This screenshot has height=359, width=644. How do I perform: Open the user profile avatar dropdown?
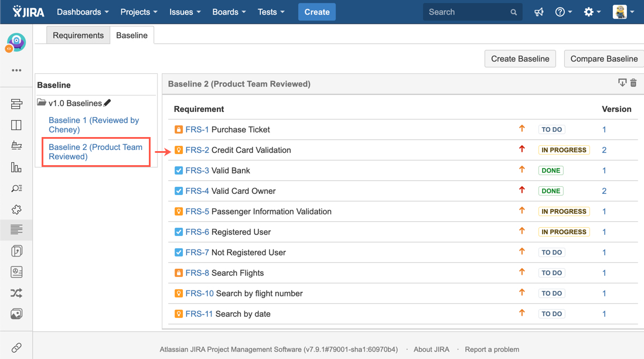(x=623, y=12)
